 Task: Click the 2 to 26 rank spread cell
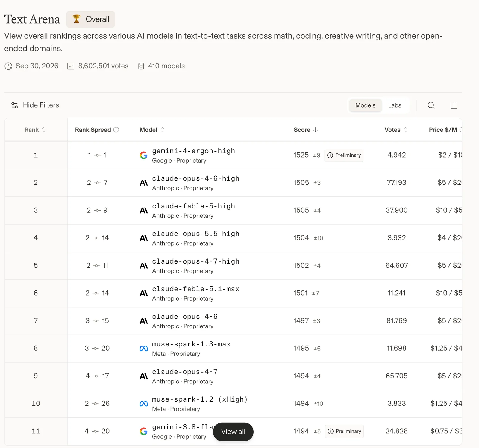97,404
